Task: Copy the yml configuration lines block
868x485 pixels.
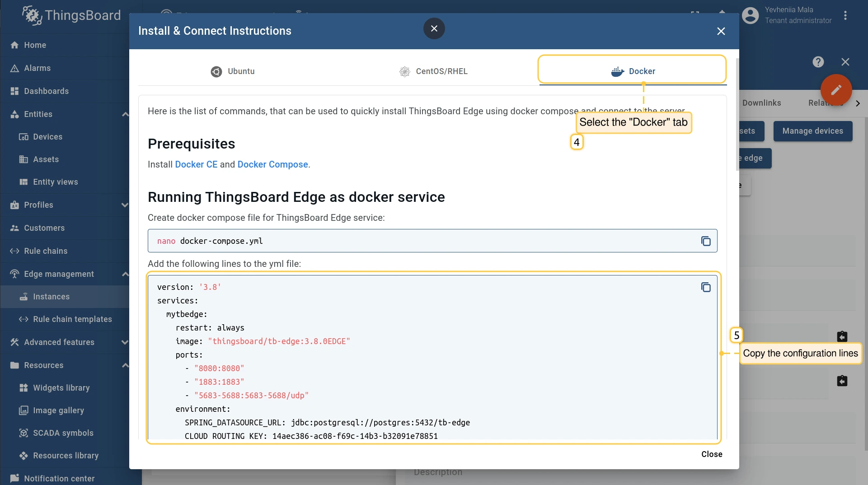Action: pos(705,287)
